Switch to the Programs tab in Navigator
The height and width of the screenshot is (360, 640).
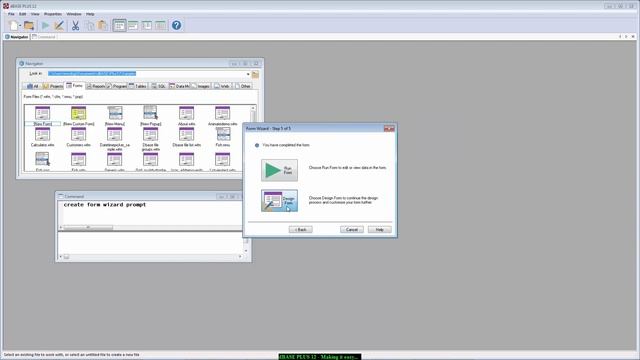(x=116, y=86)
